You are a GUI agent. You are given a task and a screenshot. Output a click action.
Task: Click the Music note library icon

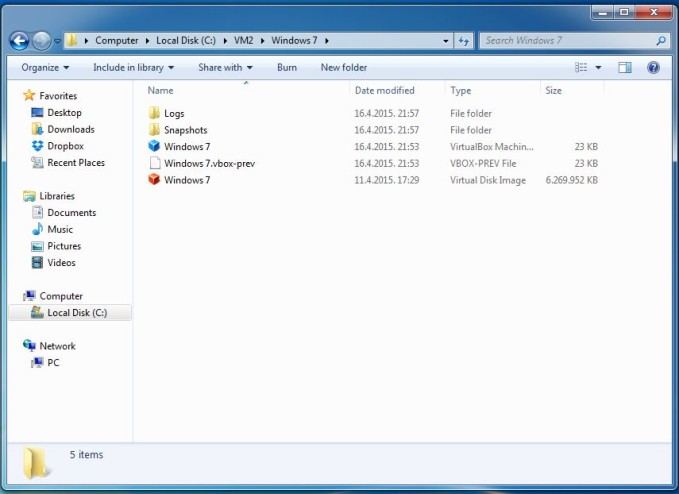(x=38, y=229)
